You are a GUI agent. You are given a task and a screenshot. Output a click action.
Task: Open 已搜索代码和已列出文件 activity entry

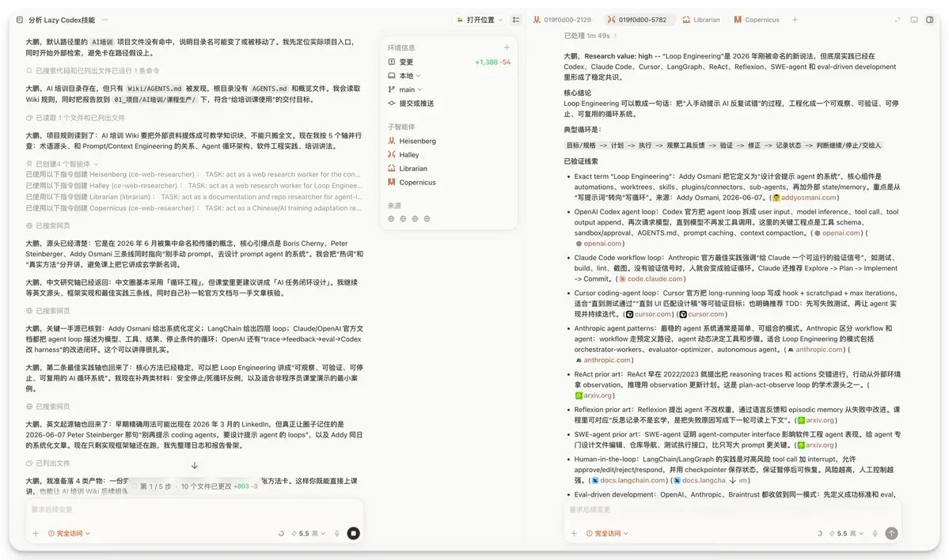tap(93, 70)
